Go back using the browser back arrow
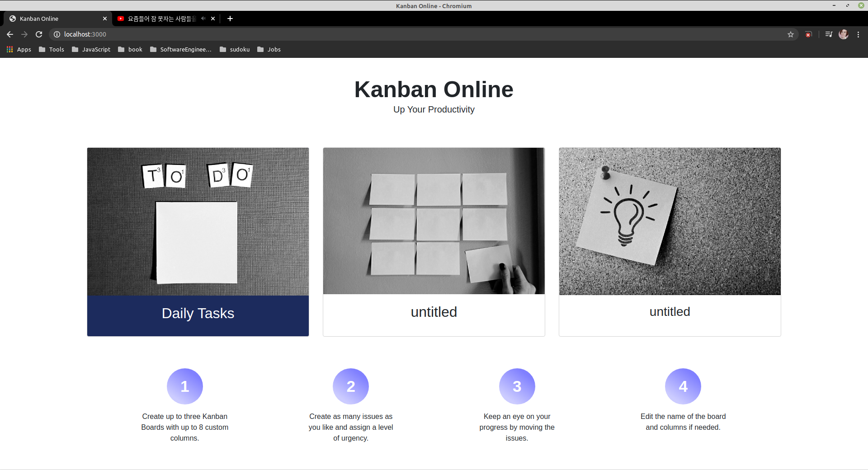Screen dimensions: 868x470 [10, 34]
